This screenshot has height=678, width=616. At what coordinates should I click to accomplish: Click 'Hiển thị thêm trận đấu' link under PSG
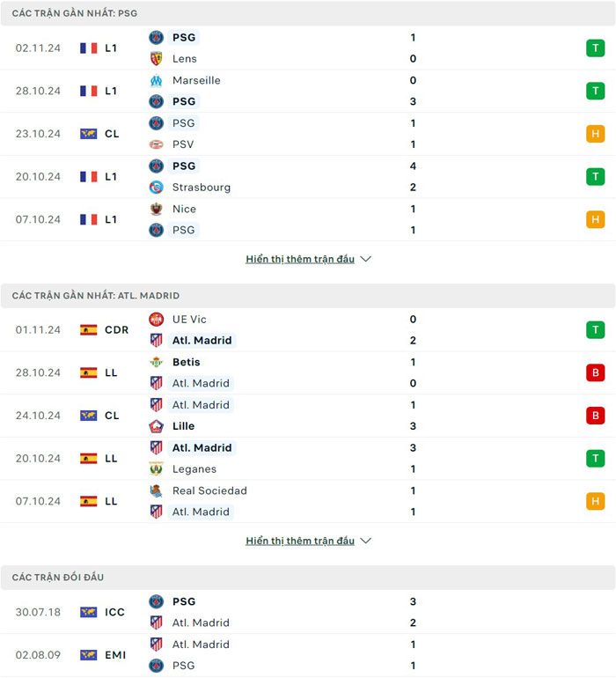click(300, 260)
